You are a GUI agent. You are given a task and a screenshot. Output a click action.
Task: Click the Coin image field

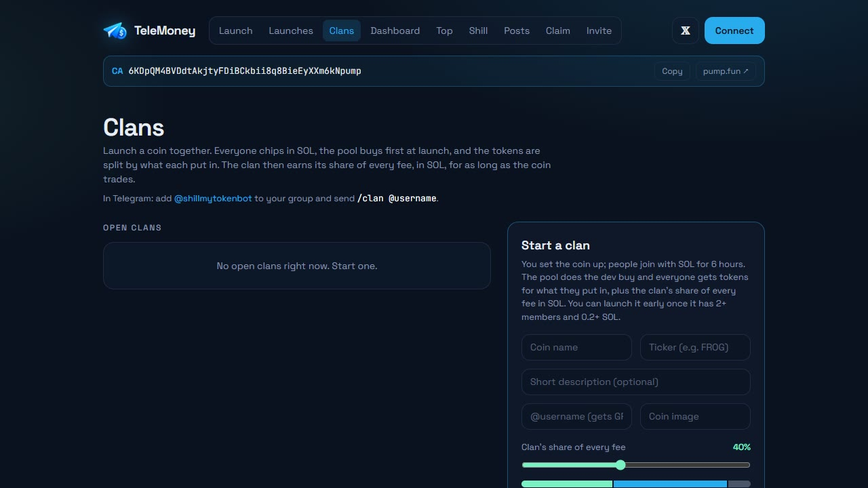[x=695, y=416]
